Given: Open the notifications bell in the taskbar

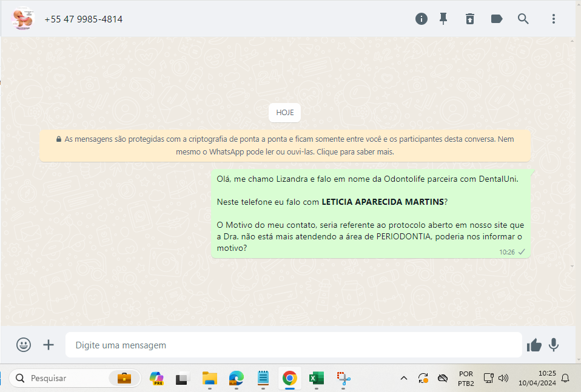Looking at the screenshot, I should coord(565,378).
